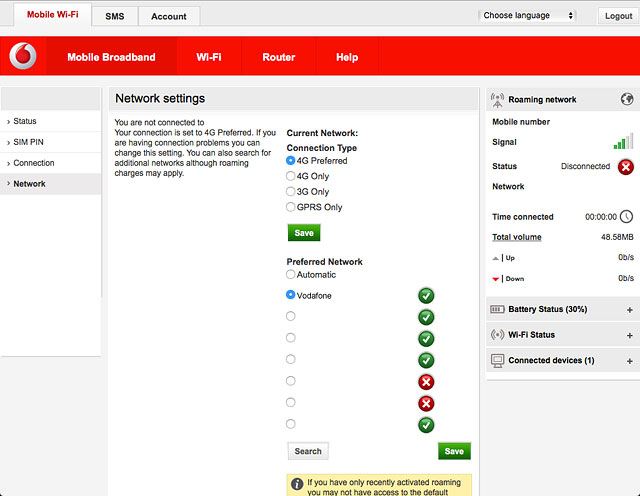Click the battery icon beside Battery Status

point(497,309)
